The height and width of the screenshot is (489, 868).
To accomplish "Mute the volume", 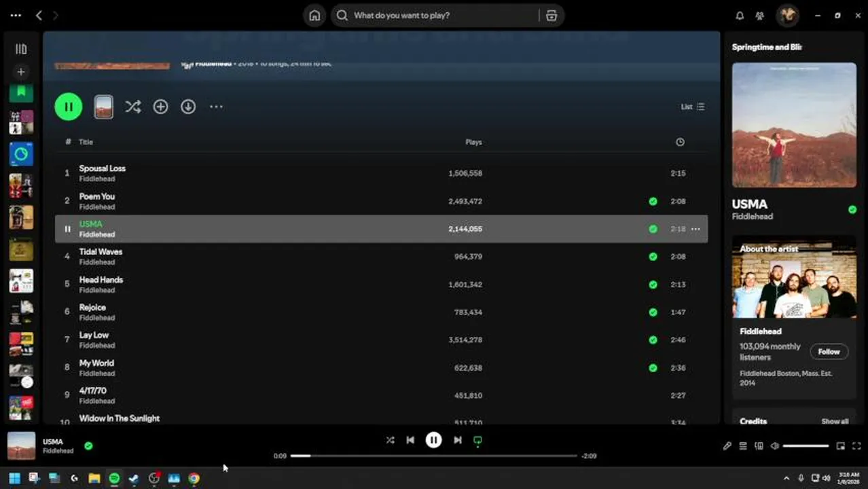I will 775,446.
